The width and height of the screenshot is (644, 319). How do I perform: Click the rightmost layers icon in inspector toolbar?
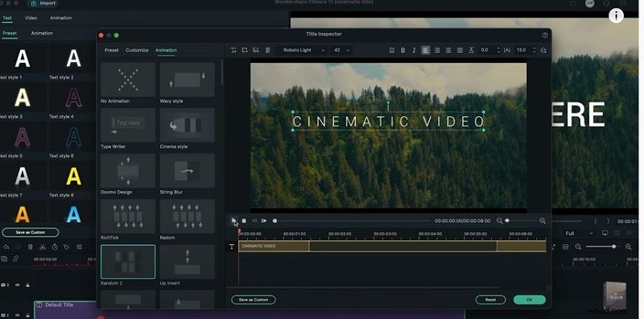(x=543, y=50)
